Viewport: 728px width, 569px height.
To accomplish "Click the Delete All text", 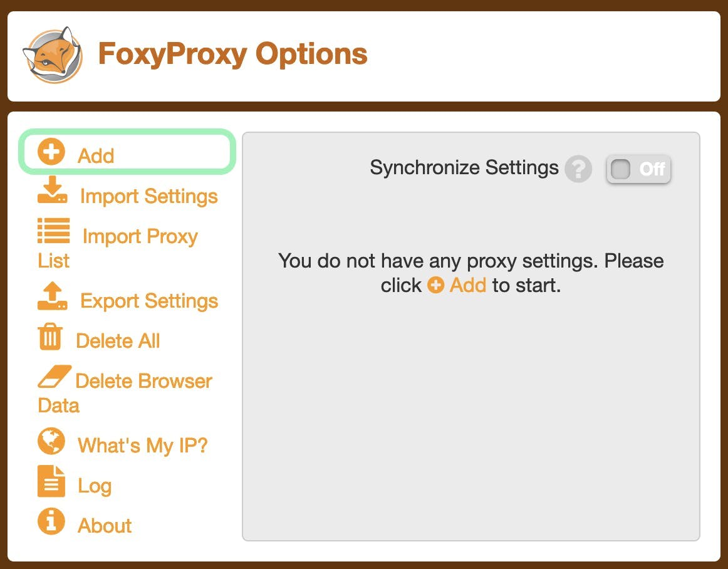I will coord(118,341).
